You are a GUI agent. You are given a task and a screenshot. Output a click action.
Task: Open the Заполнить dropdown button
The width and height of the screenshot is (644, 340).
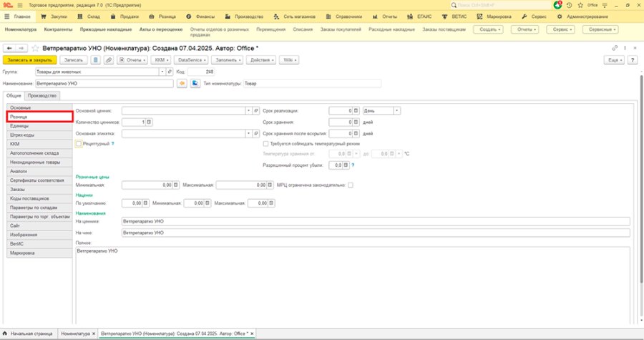(x=227, y=60)
